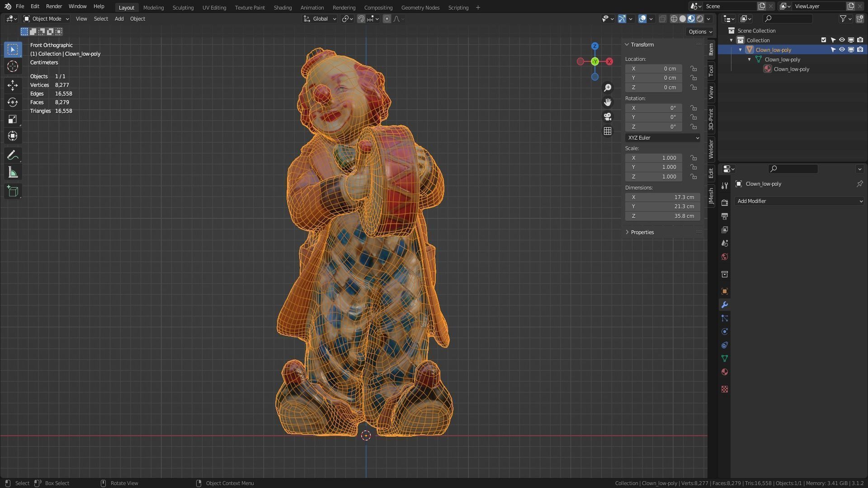Image resolution: width=868 pixels, height=488 pixels.
Task: Toggle the camera view icon
Action: tap(608, 117)
